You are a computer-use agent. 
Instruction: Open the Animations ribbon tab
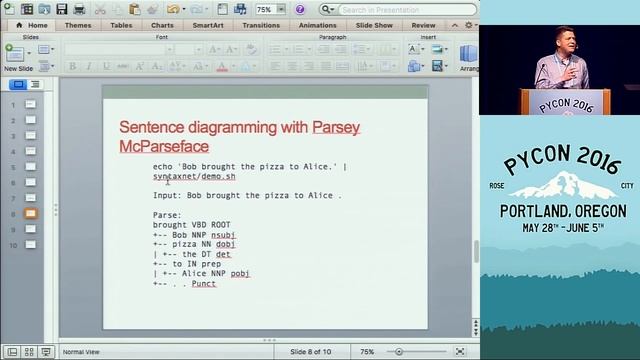(x=318, y=25)
